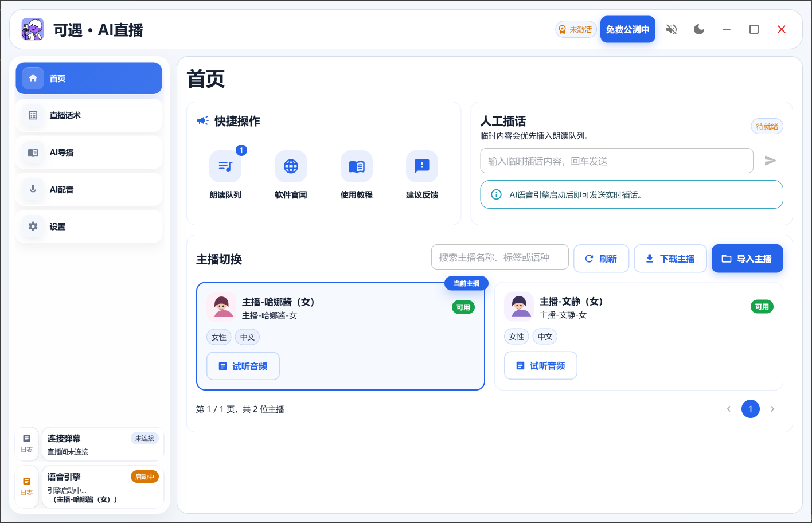
Task: Click the 中文 tag on 文静 card
Action: [545, 337]
